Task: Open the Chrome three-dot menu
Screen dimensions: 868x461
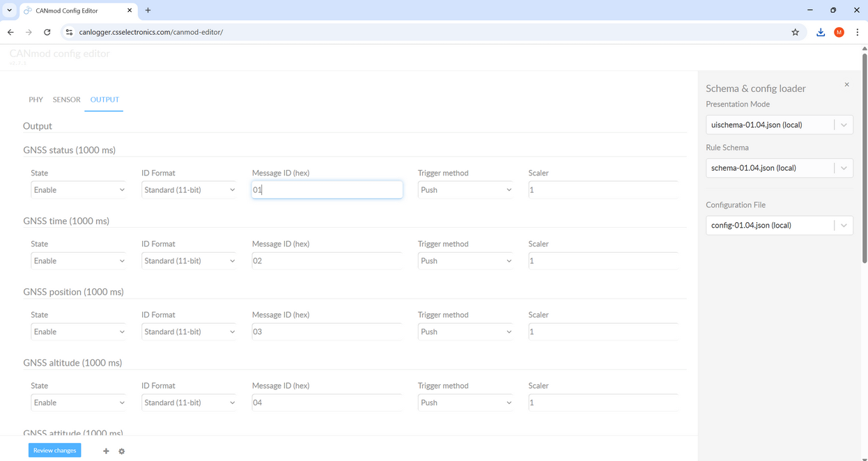Action: pyautogui.click(x=857, y=32)
